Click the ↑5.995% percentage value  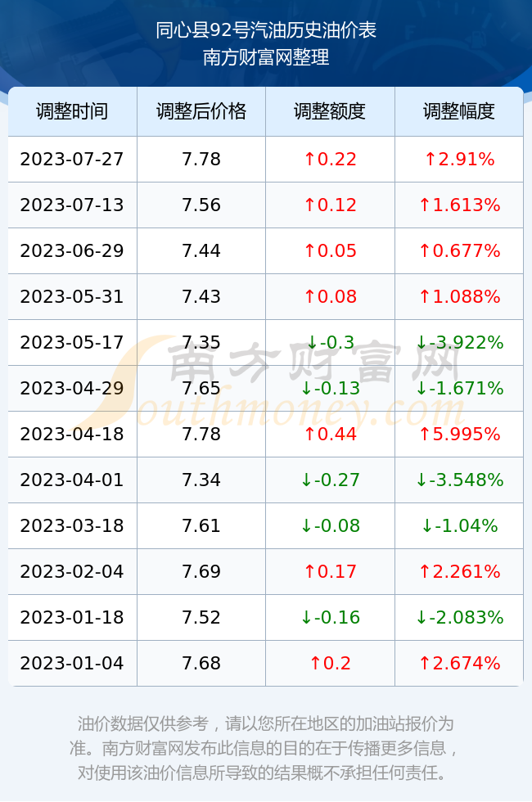459,435
